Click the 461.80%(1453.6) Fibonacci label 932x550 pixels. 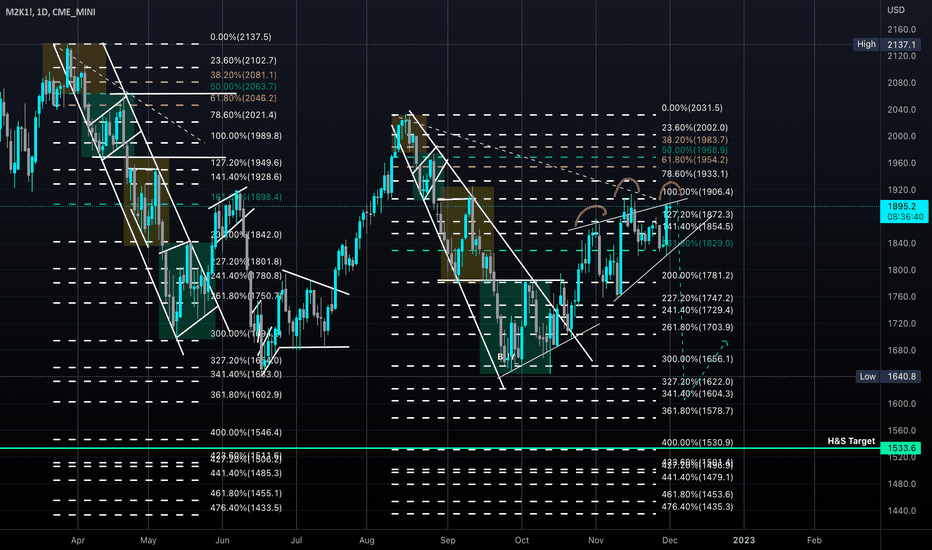point(697,495)
